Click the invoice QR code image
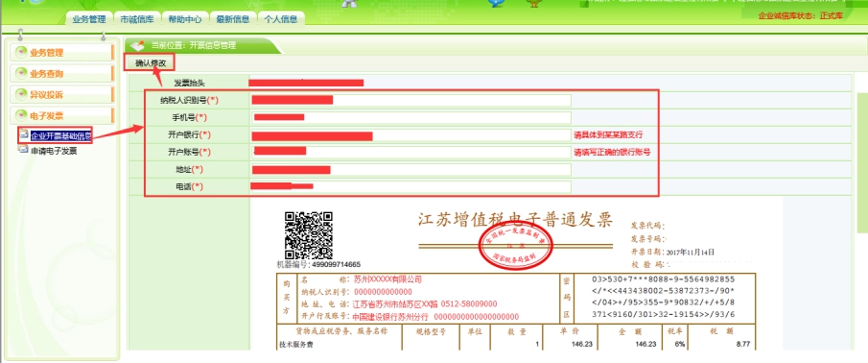 coord(308,235)
